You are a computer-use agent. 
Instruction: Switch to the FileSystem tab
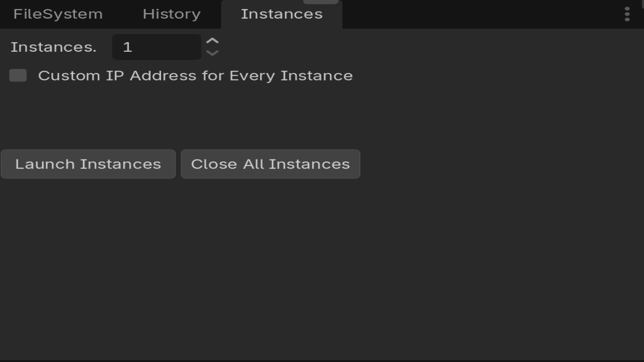[x=58, y=14]
